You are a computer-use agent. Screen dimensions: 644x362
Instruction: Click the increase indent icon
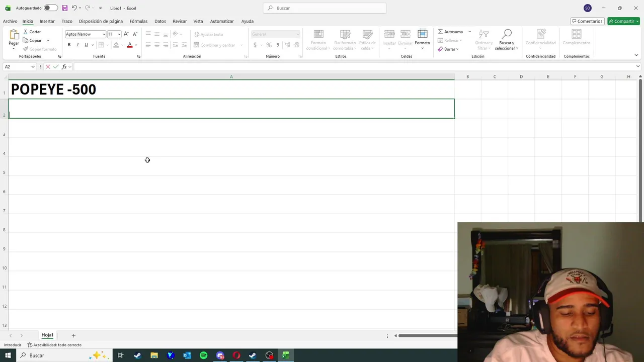coord(184,45)
